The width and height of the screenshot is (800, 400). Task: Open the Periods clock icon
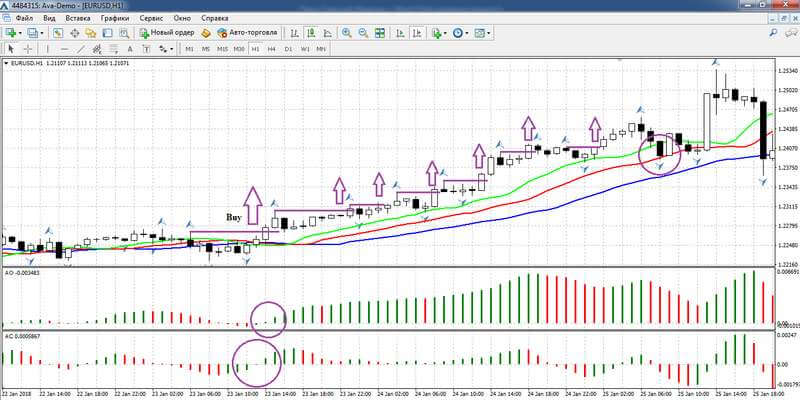coord(458,33)
